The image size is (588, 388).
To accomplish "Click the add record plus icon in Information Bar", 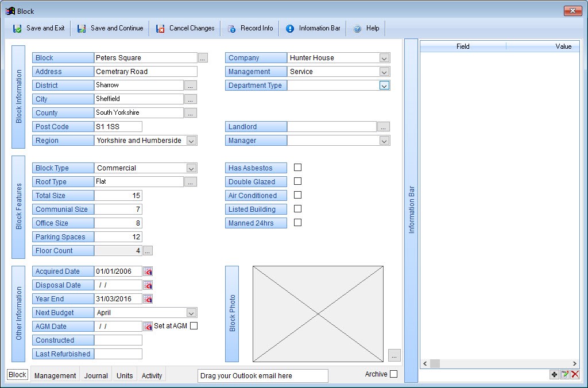I will point(554,374).
